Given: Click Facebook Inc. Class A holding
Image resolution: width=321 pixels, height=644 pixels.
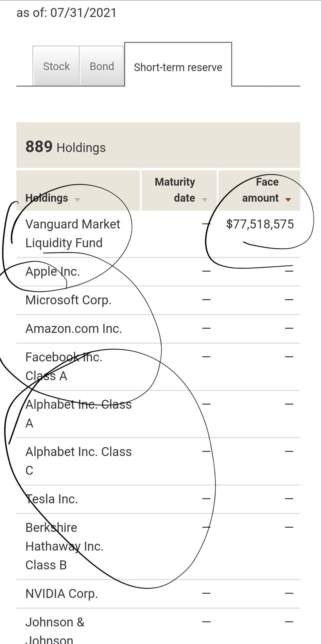Looking at the screenshot, I should [x=64, y=366].
